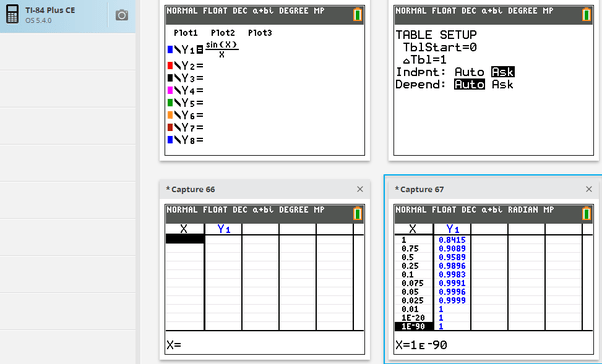This screenshot has width=602, height=364.
Task: Close the Capture 66 screenshot
Action: pyautogui.click(x=360, y=189)
